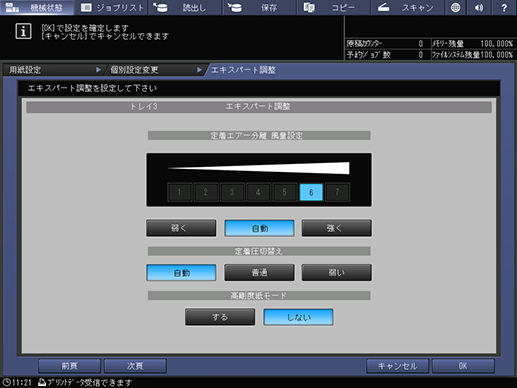Select 弱い fusing pressure
The image size is (517, 388).
337,273
